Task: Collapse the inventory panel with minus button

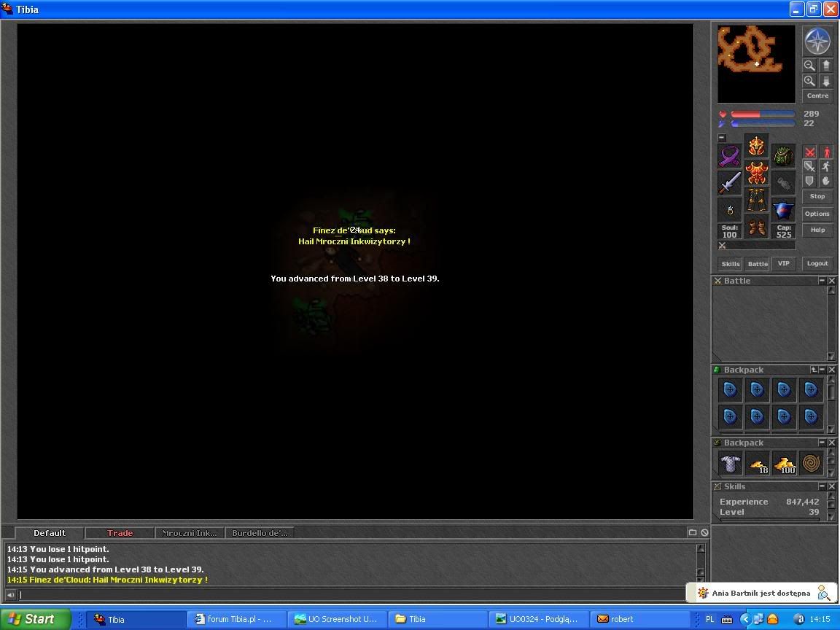Action: point(722,138)
